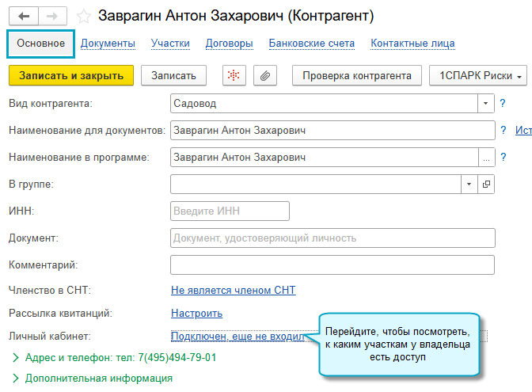The height and width of the screenshot is (392, 532).
Task: Click into the 'Введите ИНН' input field
Action: 230,211
